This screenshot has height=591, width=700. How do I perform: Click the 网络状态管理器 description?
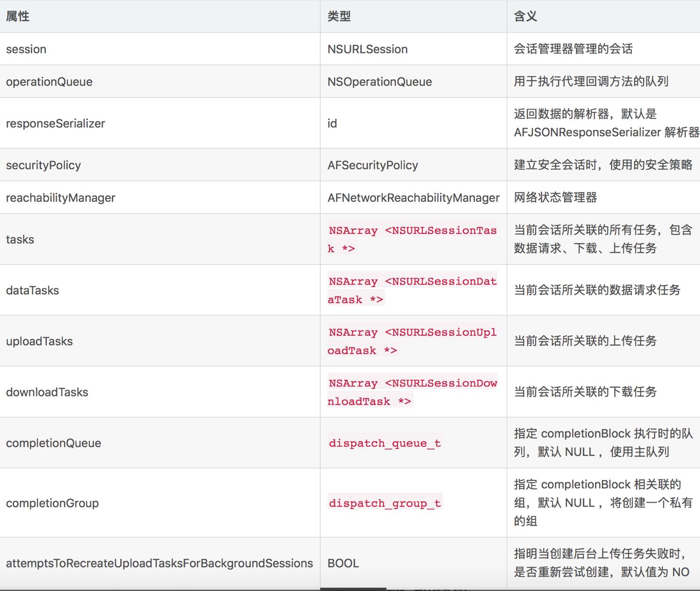coord(556,197)
